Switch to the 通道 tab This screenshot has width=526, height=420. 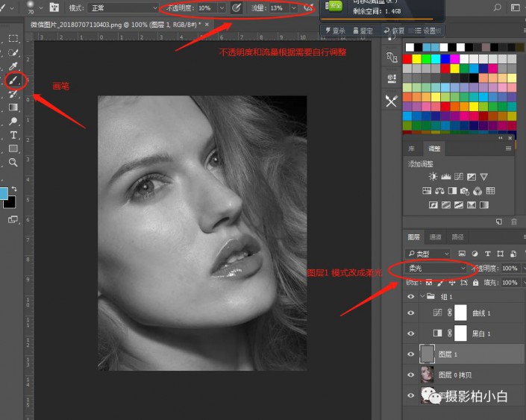pos(436,237)
